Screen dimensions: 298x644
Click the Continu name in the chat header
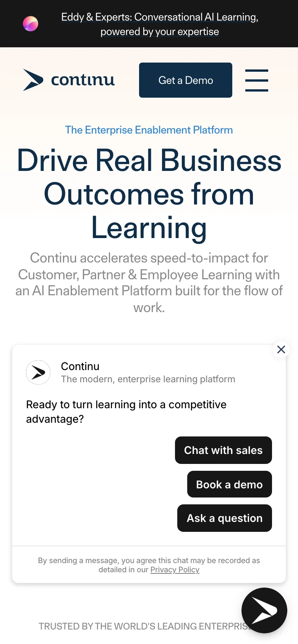(x=80, y=366)
